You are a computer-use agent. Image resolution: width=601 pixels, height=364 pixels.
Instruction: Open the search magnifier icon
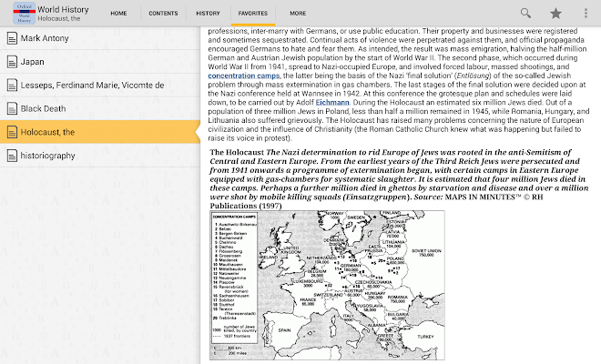coord(525,13)
